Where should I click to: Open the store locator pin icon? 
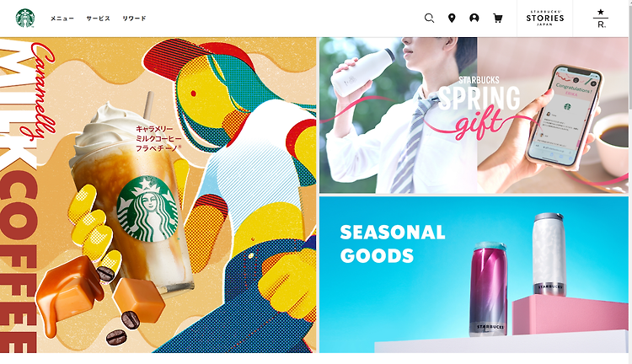point(452,19)
